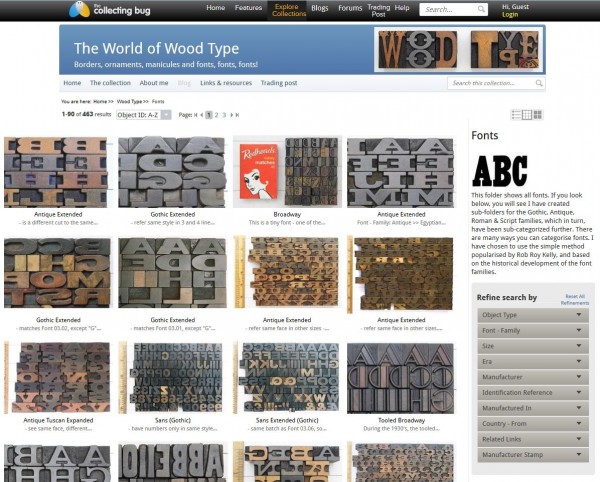Open the collection's Home tab
This screenshot has height=482, width=600.
tap(72, 83)
